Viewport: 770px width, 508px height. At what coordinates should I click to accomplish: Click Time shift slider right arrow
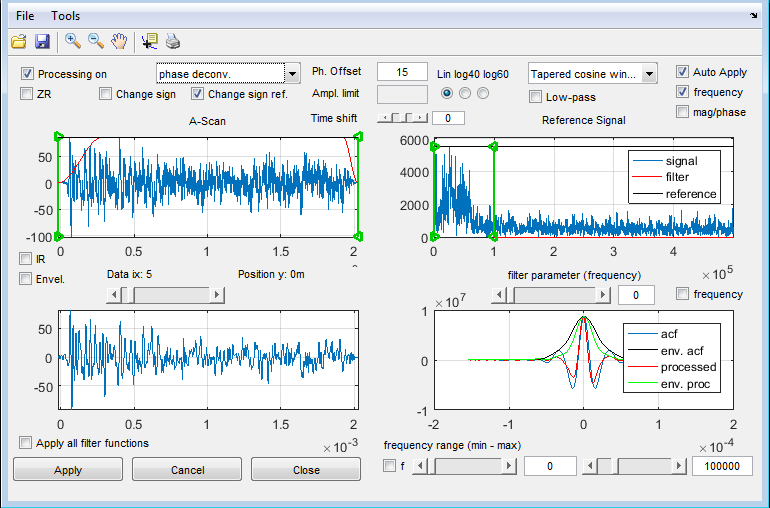point(420,118)
